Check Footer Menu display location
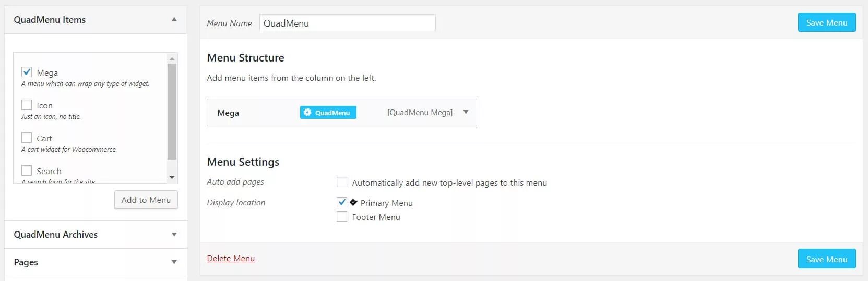The height and width of the screenshot is (281, 868). click(342, 216)
